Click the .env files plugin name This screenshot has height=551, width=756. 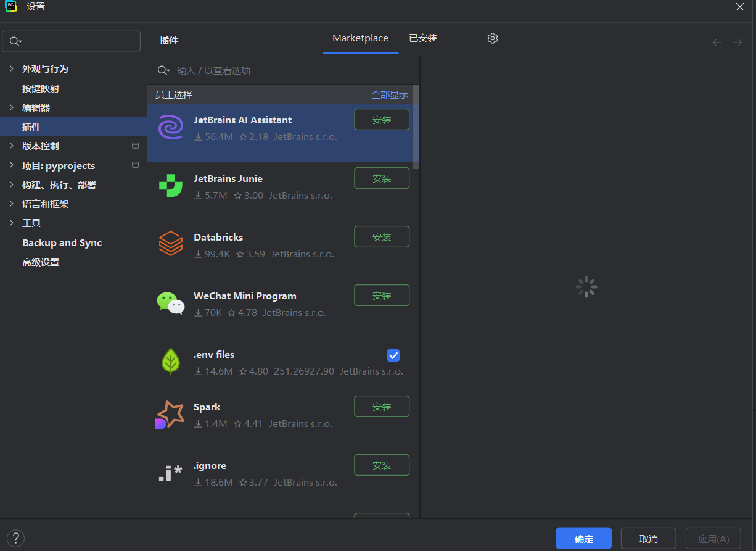tap(214, 354)
